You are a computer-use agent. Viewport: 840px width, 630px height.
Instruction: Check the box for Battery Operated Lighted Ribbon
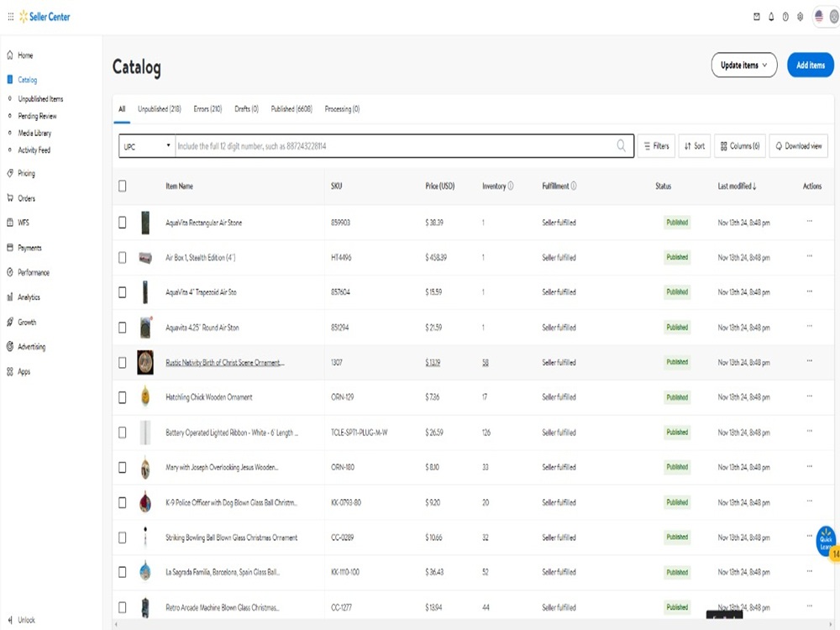point(122,433)
